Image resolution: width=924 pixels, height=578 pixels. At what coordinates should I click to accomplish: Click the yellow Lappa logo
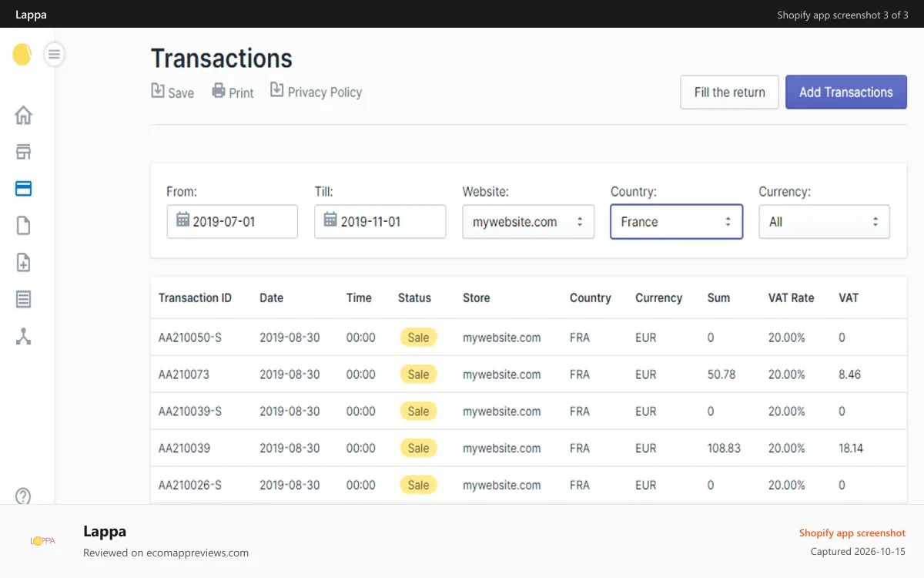(22, 54)
